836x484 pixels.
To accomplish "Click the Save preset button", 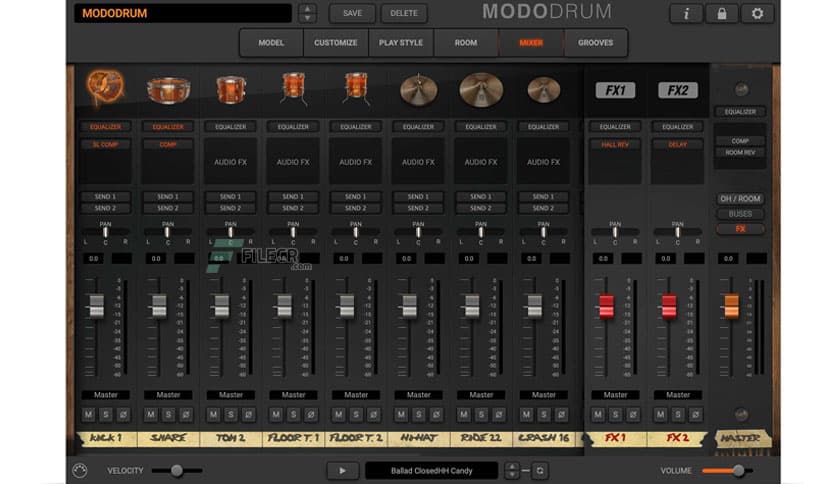I will point(352,13).
